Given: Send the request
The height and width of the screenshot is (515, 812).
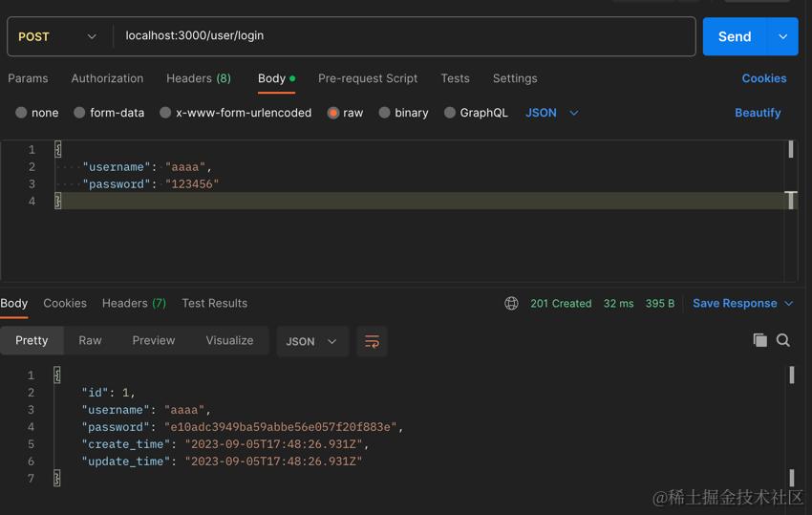Looking at the screenshot, I should click(735, 36).
